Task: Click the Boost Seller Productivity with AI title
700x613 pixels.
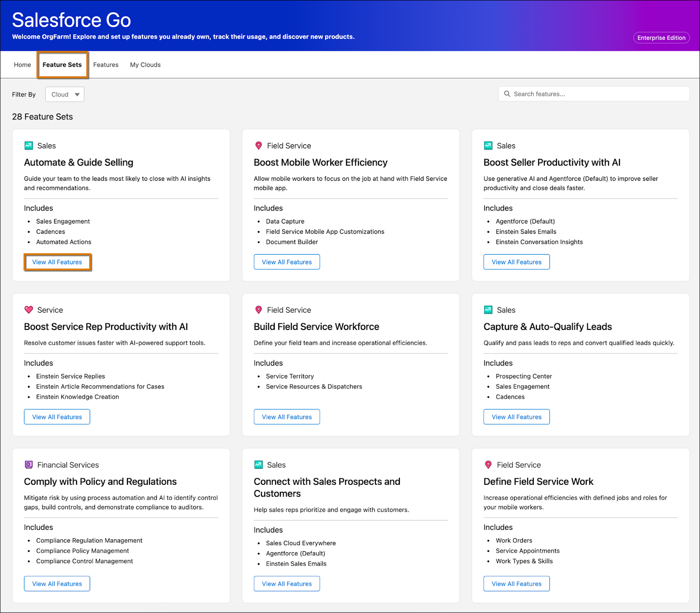Action: [552, 162]
